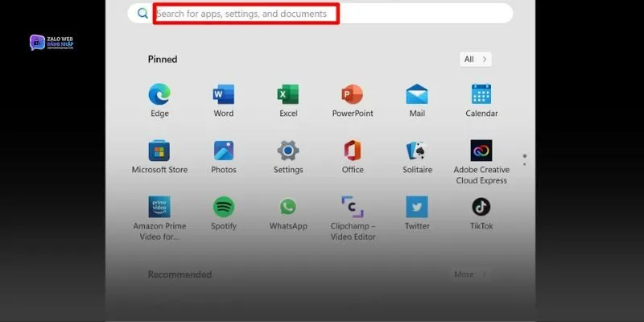The width and height of the screenshot is (644, 322).
Task: Launch PowerPoint from the Start menu
Action: pyautogui.click(x=353, y=95)
